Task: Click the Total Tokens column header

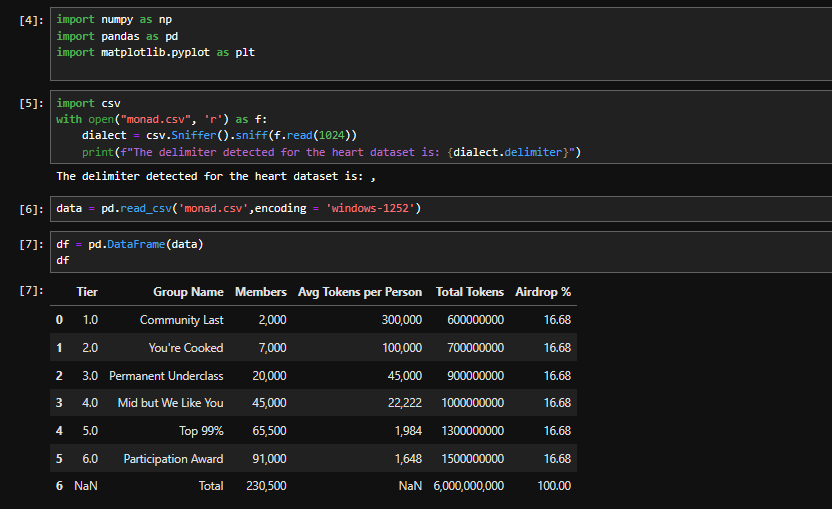Action: pos(470,292)
